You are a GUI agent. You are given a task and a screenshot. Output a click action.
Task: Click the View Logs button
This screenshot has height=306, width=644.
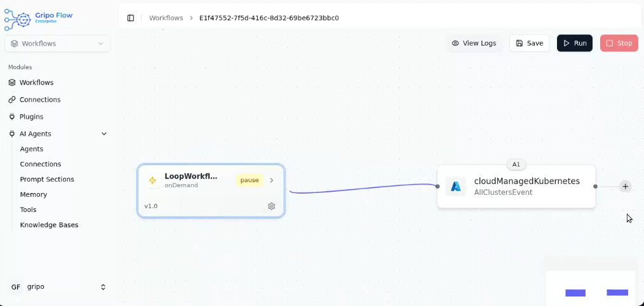pos(474,43)
